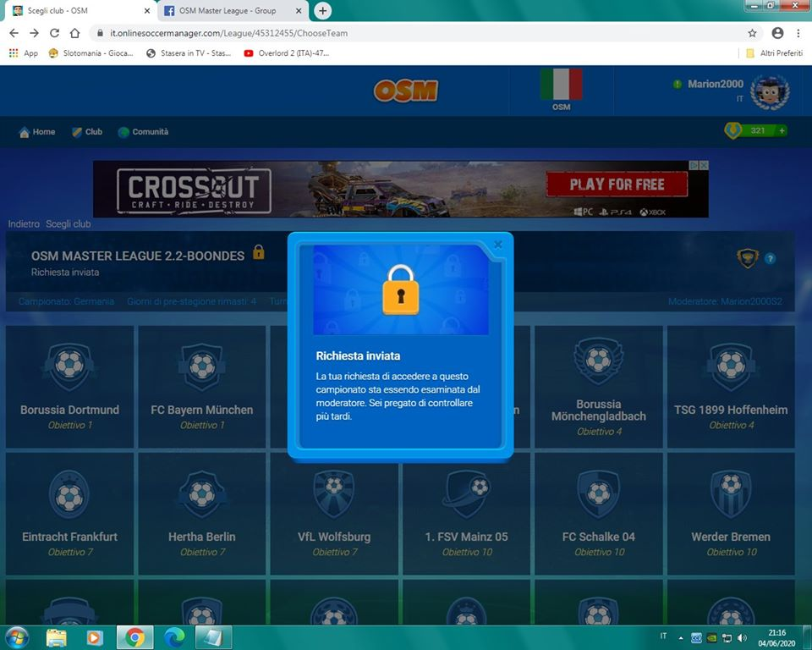Click the boss coins icon

[733, 130]
